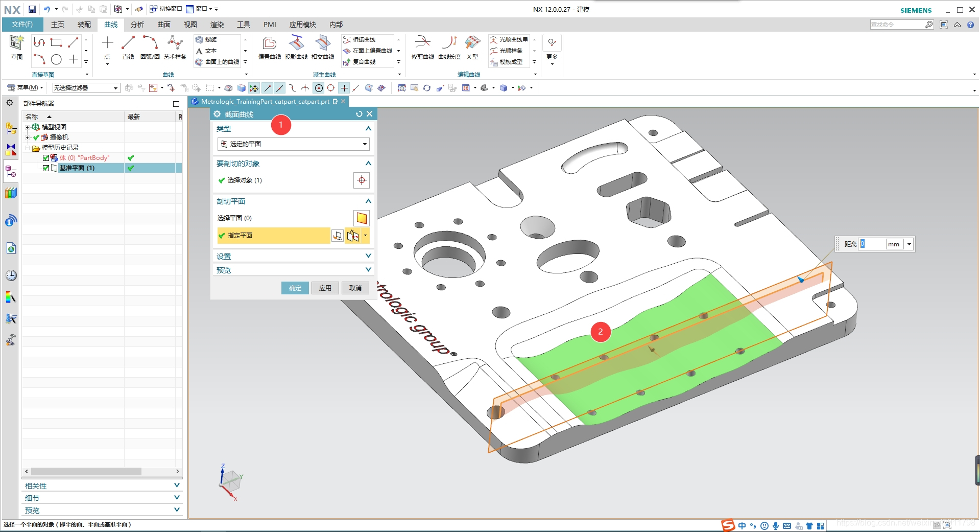Screen dimensions: 980x532
Task: Click the 距离 input field
Action: point(872,244)
